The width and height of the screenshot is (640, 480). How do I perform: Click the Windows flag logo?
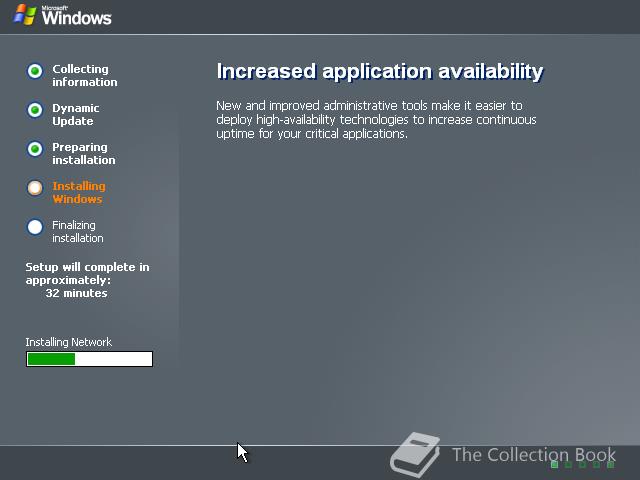click(x=25, y=15)
